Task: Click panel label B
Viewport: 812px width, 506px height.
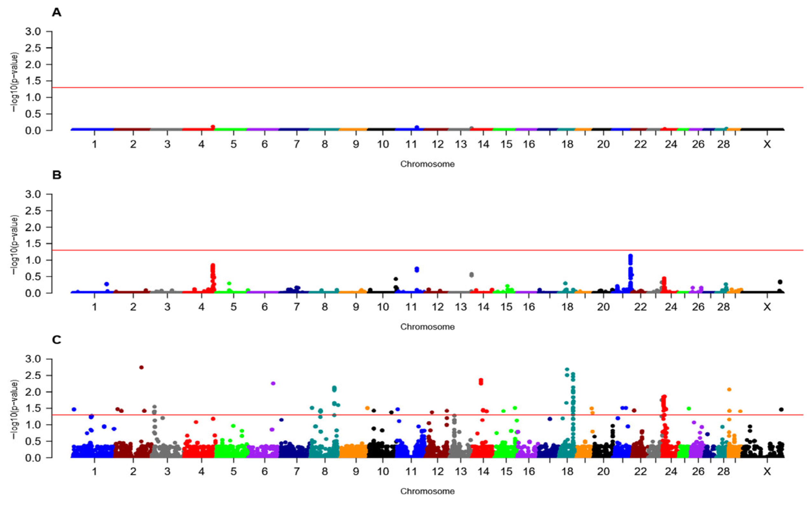Action: point(57,175)
